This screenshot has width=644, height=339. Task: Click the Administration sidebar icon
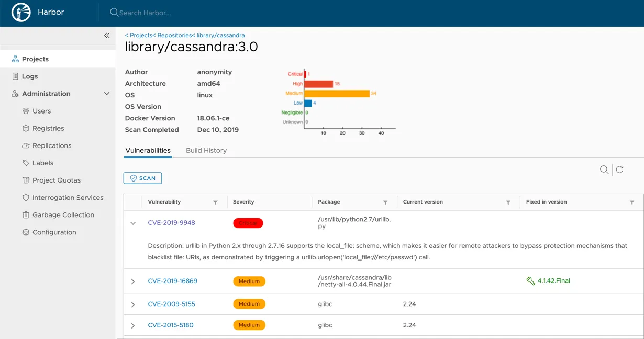[x=15, y=94]
